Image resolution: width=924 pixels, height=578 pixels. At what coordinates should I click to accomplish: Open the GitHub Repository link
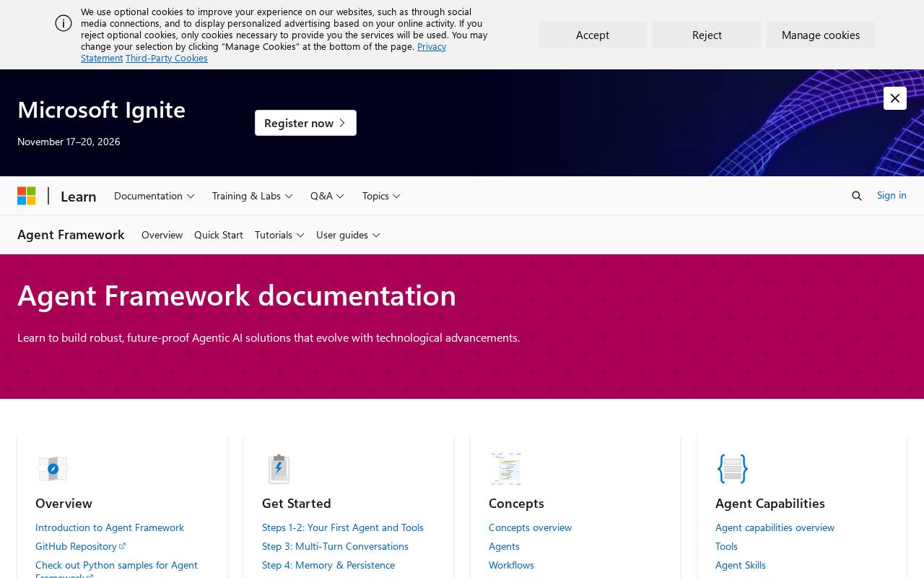pos(80,546)
